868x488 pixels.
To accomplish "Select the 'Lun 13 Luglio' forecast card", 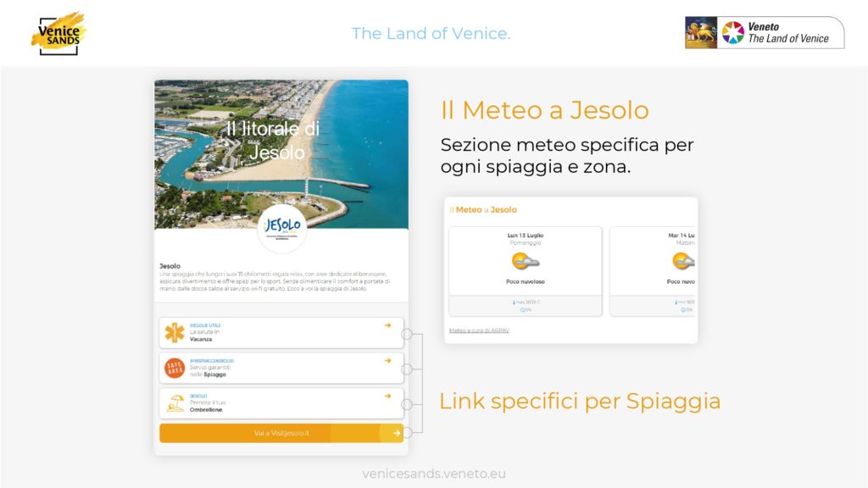I will (526, 271).
